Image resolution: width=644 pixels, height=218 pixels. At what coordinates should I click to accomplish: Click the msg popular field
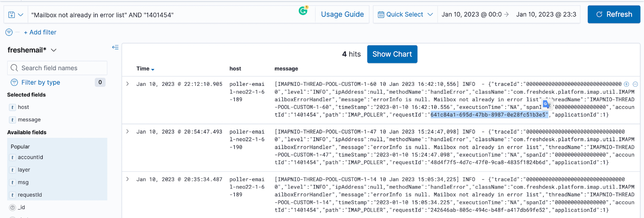[x=23, y=182]
